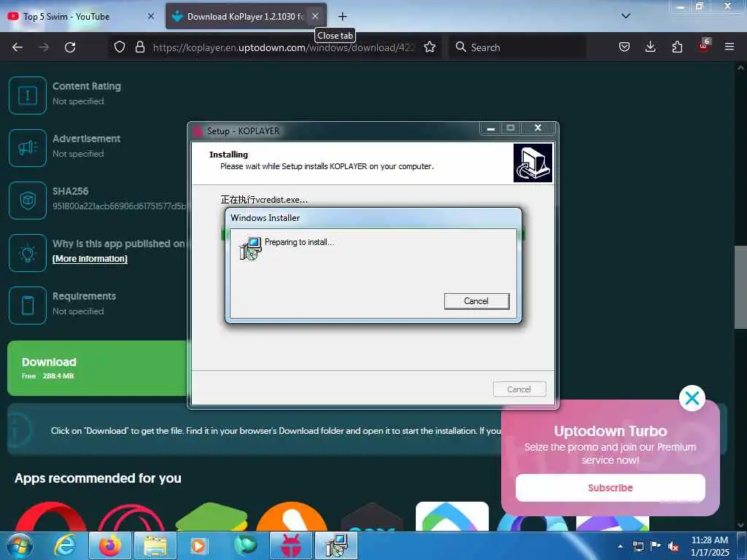Click the green globe taskbar icon
Screen dimensions: 747x560
(x=246, y=545)
